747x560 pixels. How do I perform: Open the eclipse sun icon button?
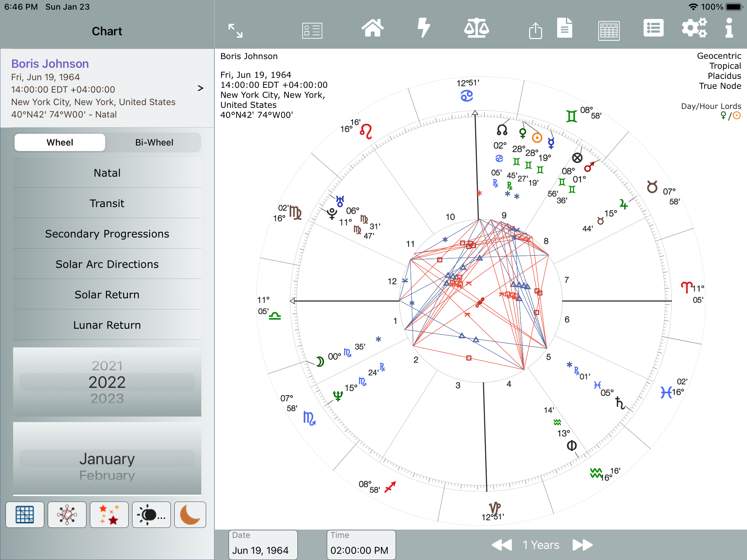(151, 515)
